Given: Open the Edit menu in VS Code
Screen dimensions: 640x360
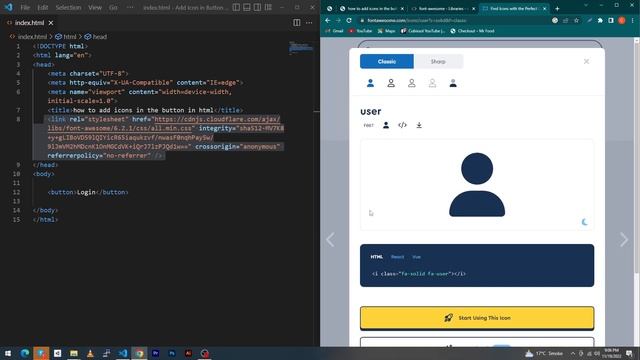Looking at the screenshot, I should (x=42, y=7).
